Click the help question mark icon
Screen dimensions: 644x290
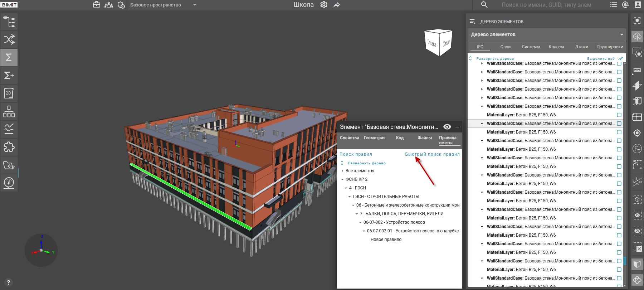coord(9,282)
